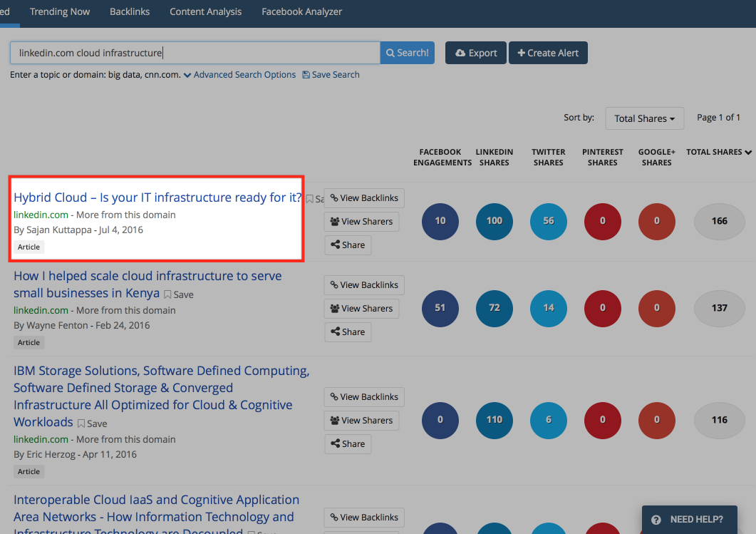
Task: Share the IBM Storage Solutions article
Action: [x=348, y=443]
